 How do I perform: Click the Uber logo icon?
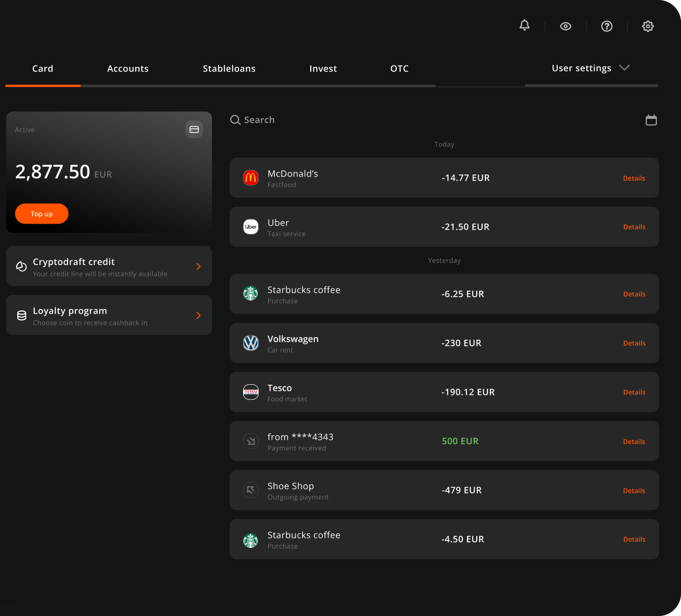tap(251, 227)
